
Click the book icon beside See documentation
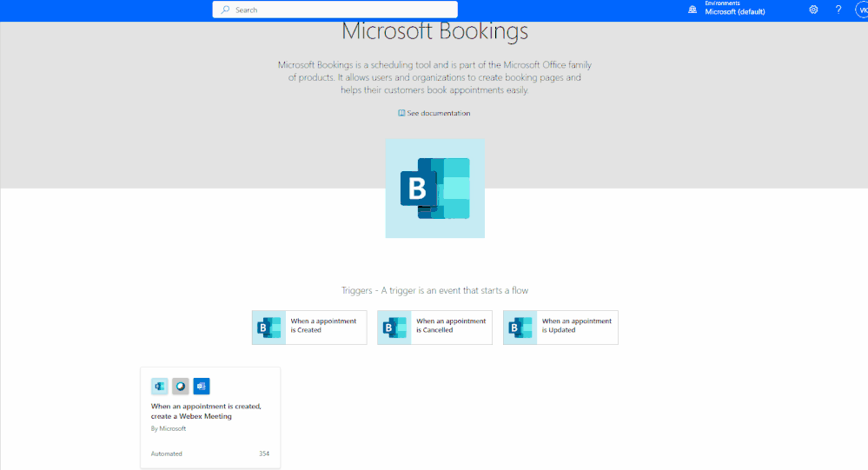click(x=401, y=113)
